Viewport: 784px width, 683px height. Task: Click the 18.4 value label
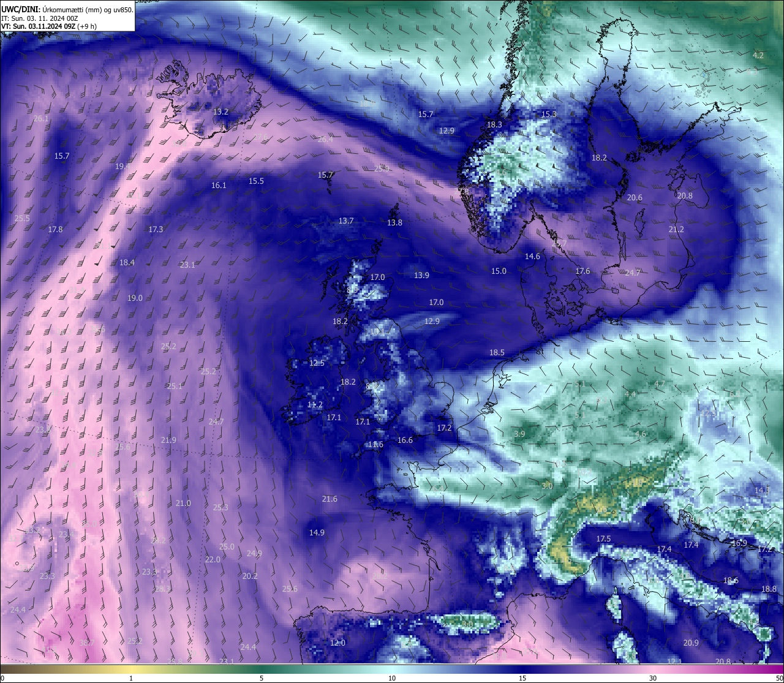[x=127, y=262]
